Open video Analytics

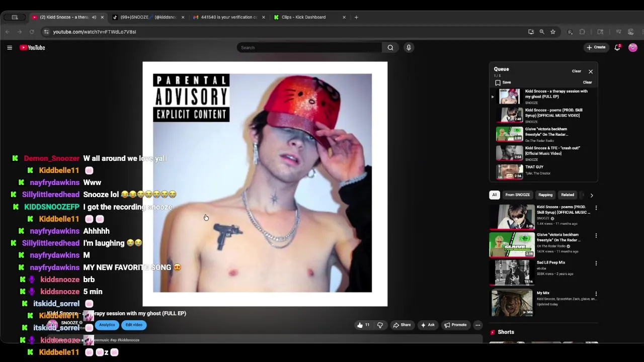107,325
